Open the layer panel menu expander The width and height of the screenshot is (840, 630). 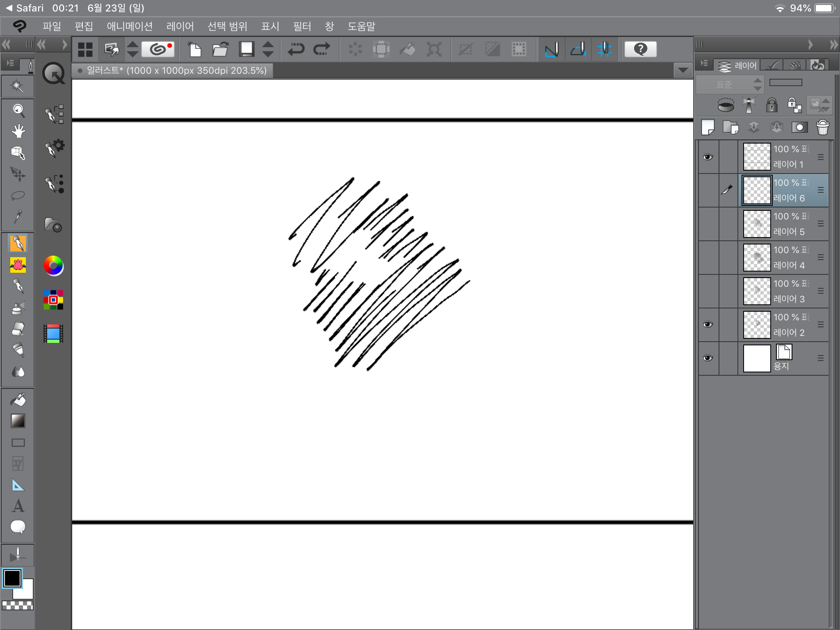(704, 64)
